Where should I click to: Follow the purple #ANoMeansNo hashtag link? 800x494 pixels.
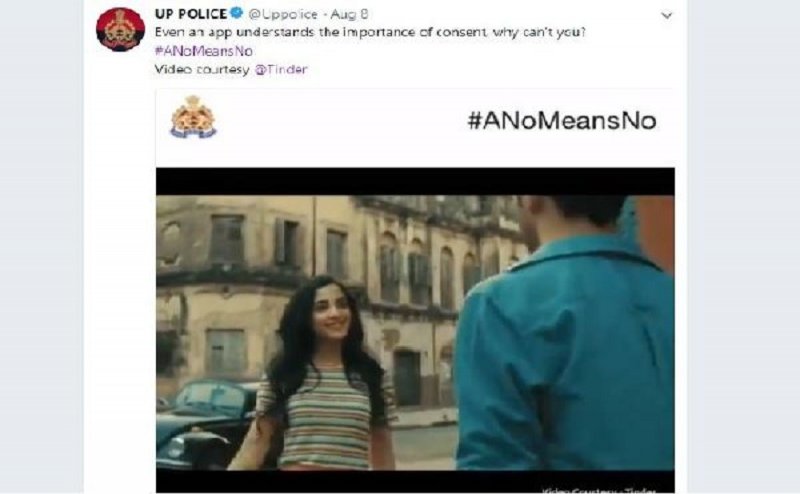tap(204, 51)
